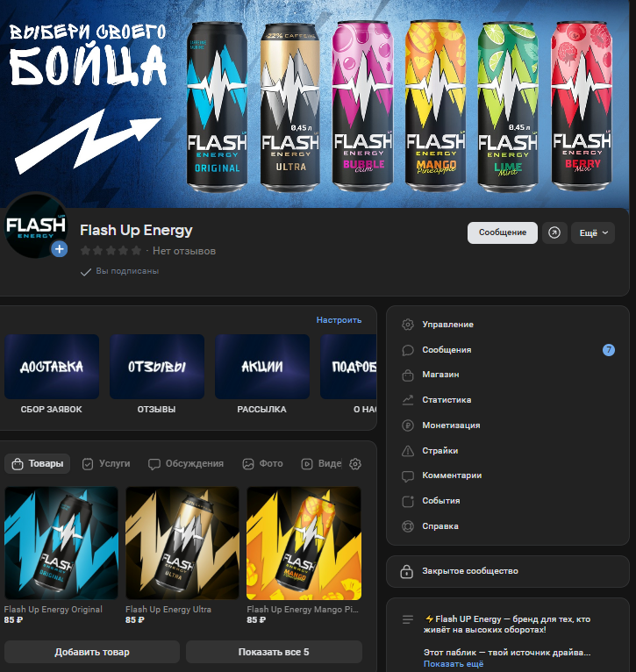The image size is (636, 672).
Task: Click the Управление gear icon
Action: click(x=408, y=325)
